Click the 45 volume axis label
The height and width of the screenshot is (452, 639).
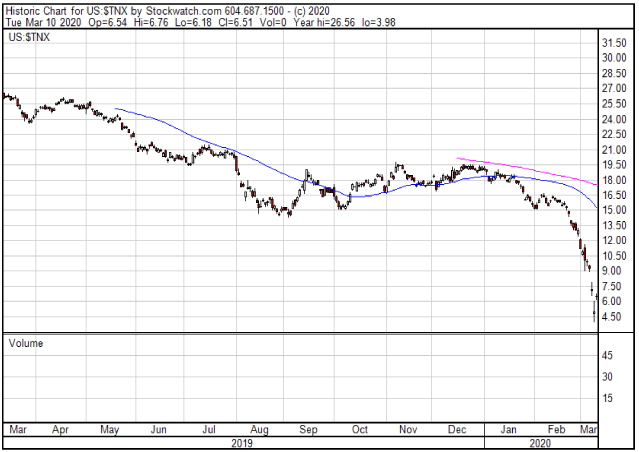[x=607, y=355]
